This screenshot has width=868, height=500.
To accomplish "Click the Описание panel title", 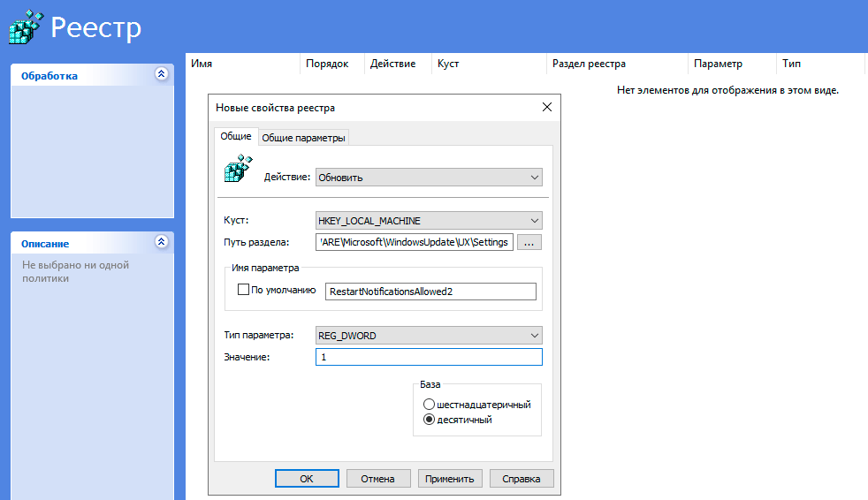I will click(x=45, y=244).
